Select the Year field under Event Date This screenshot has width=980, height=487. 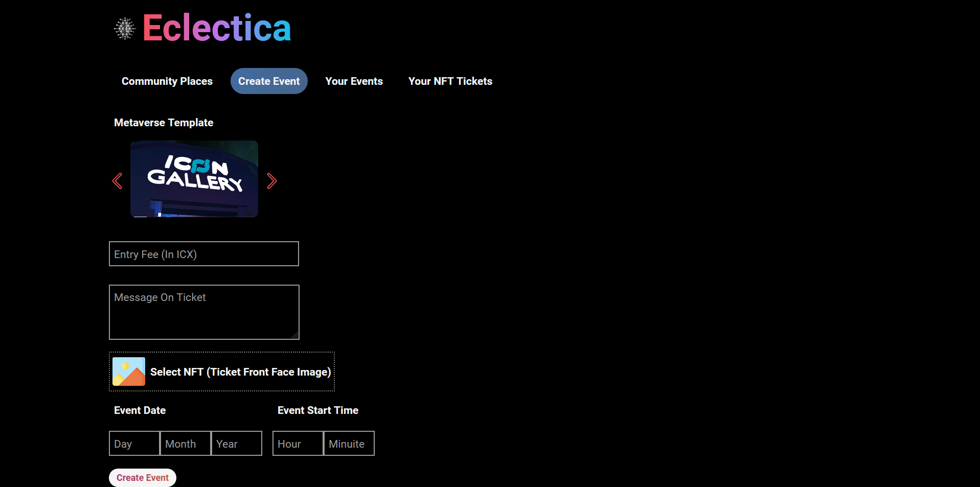(x=237, y=444)
